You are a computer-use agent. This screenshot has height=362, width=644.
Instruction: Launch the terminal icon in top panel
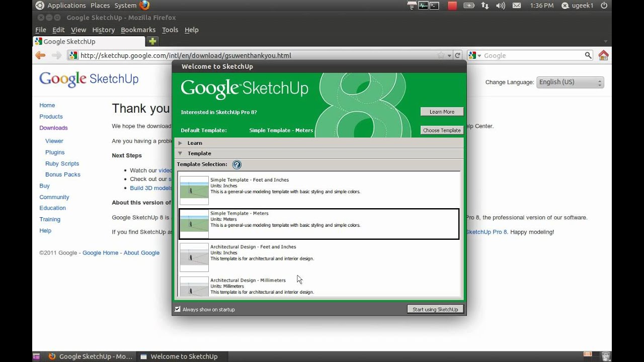coord(434,6)
